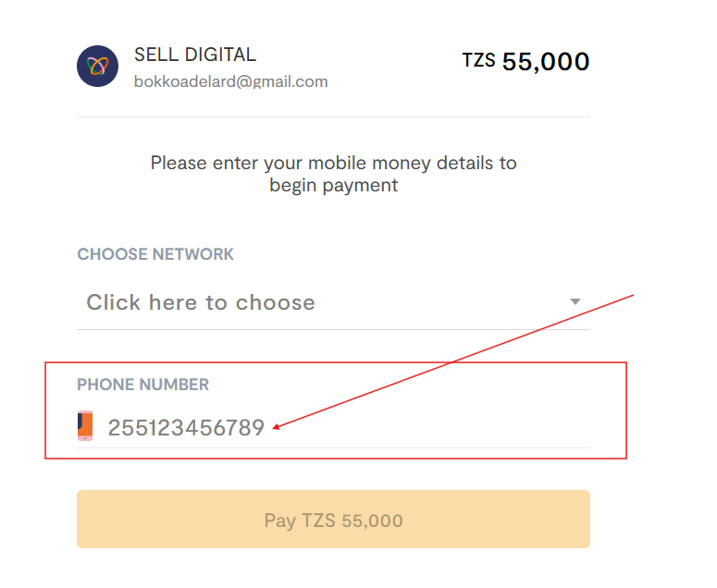The image size is (717, 588).
Task: Click the Pay TZS 55,000 button
Action: [x=333, y=519]
